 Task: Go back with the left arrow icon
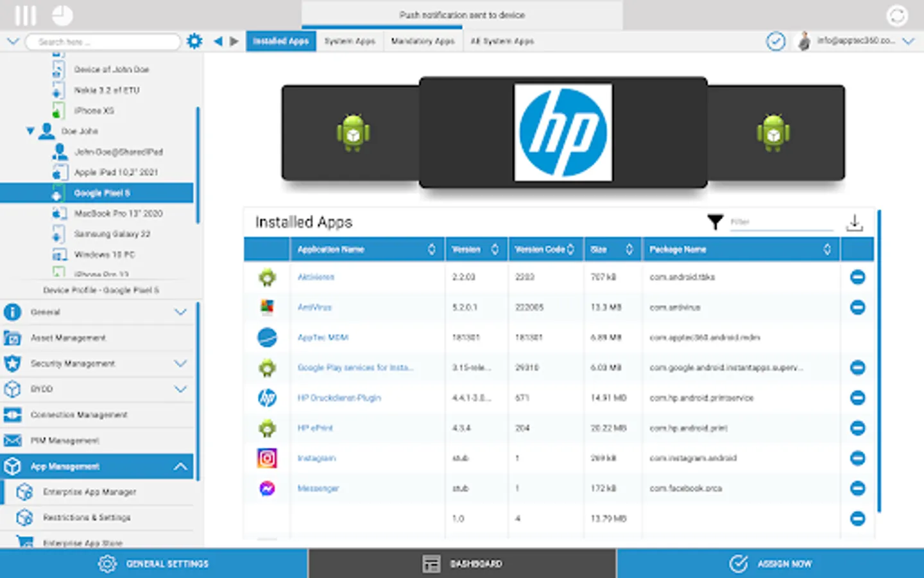218,41
